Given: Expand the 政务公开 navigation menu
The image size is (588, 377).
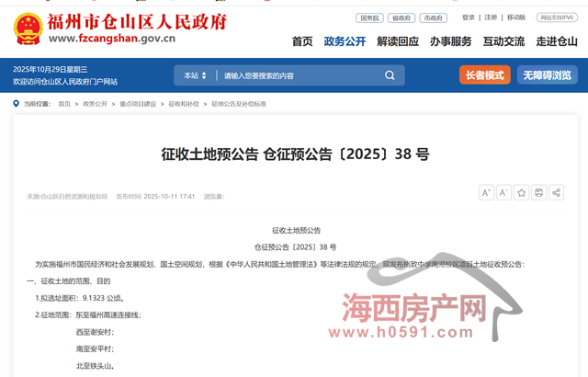Looking at the screenshot, I should (x=345, y=41).
